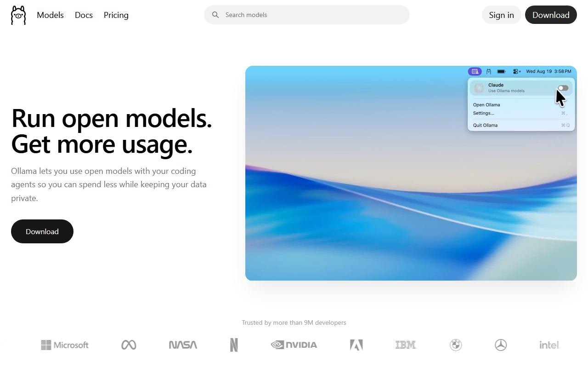The image size is (588, 368).
Task: Click the Intel logo
Action: [549, 345]
